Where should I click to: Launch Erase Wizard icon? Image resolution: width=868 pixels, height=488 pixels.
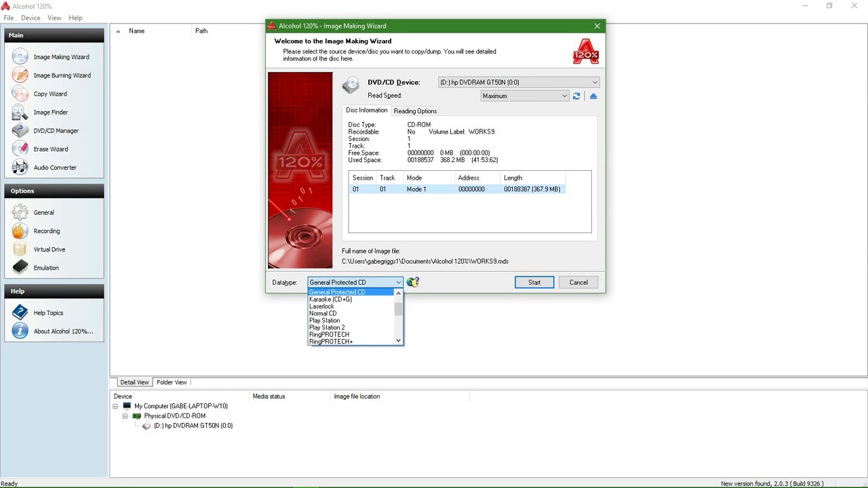[x=20, y=148]
